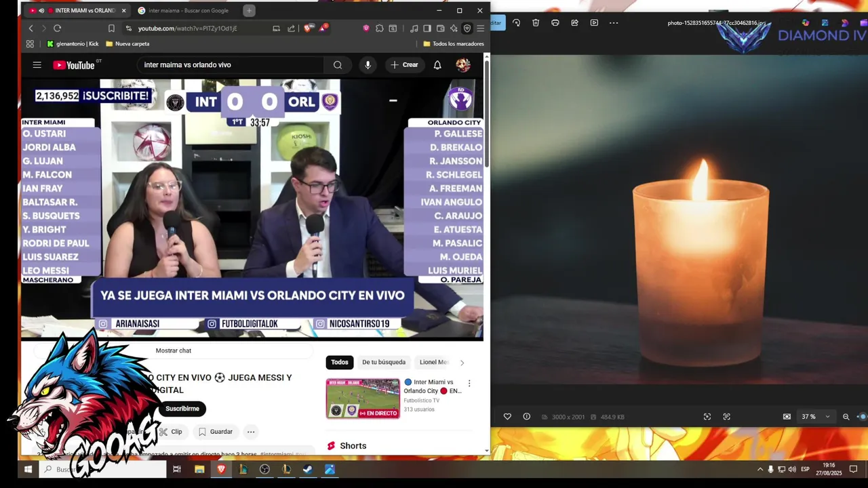Open options for Futbolístico TV video
This screenshot has height=488, width=868.
[x=469, y=384]
